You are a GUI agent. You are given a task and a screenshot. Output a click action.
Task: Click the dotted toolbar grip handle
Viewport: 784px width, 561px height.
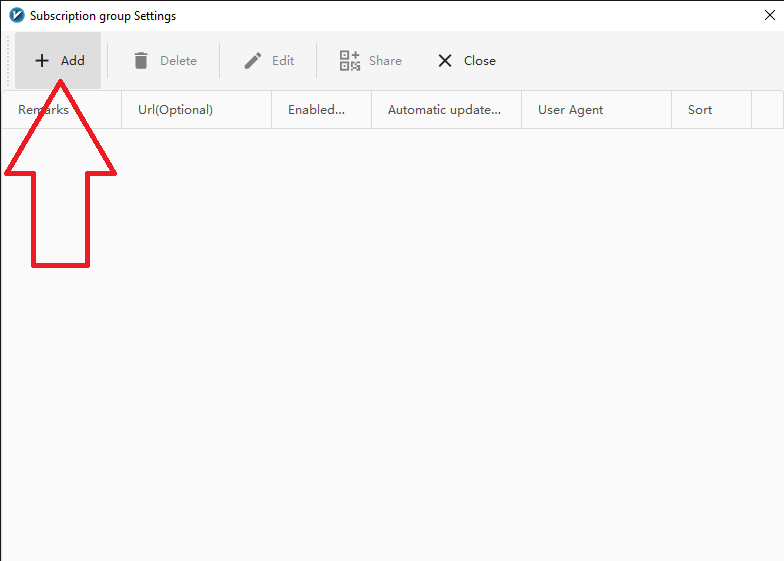[9, 61]
